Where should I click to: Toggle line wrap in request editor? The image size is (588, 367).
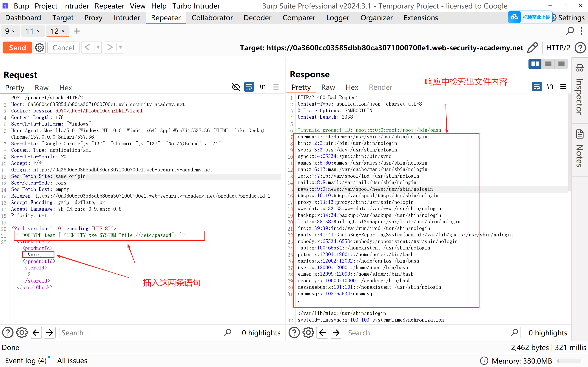click(249, 87)
